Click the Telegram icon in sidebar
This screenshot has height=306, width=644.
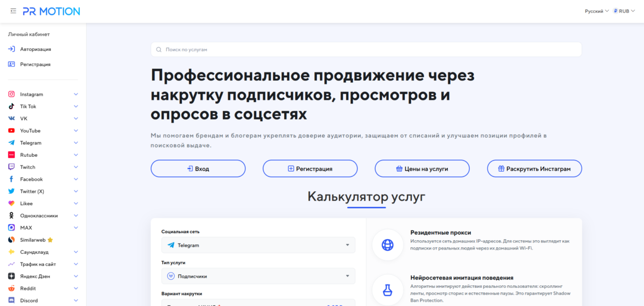click(x=12, y=143)
